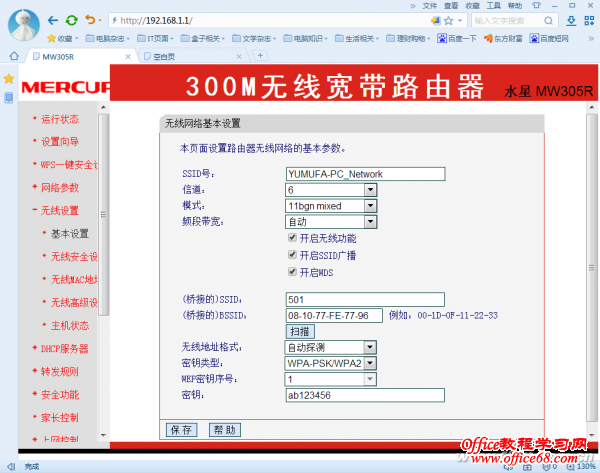
Task: Click the 百度短网 bookmark
Action: 549,39
